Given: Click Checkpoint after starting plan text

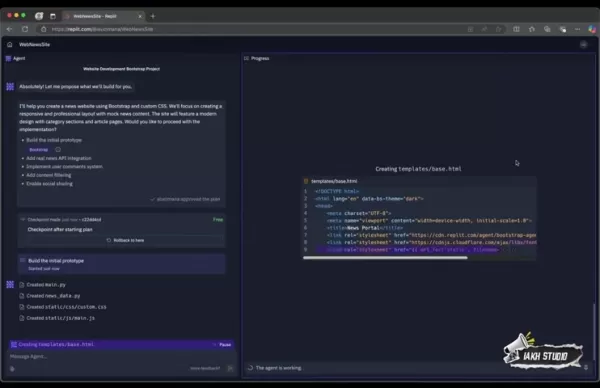Looking at the screenshot, I should click(x=60, y=230).
